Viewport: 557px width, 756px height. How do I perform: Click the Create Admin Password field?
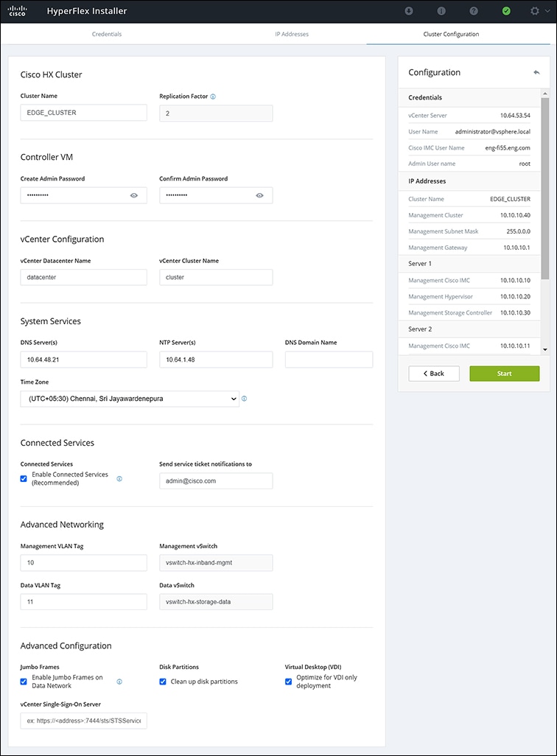click(x=83, y=195)
